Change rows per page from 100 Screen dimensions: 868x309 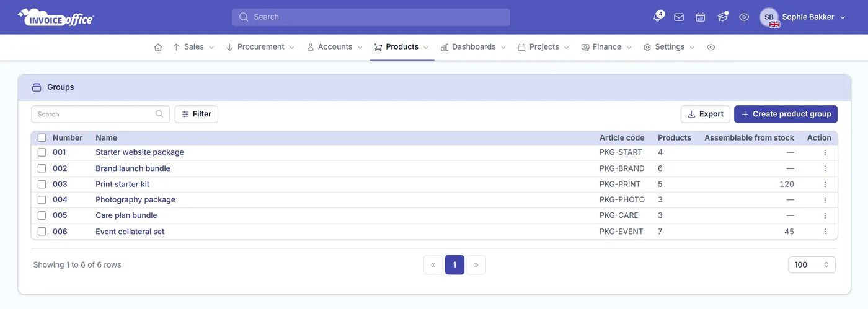pyautogui.click(x=812, y=265)
